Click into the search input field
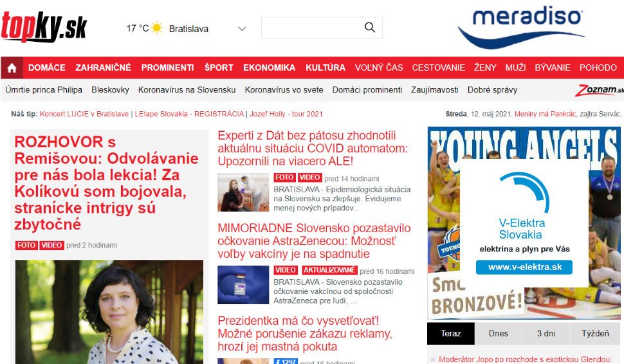The image size is (624, 364). point(312,28)
